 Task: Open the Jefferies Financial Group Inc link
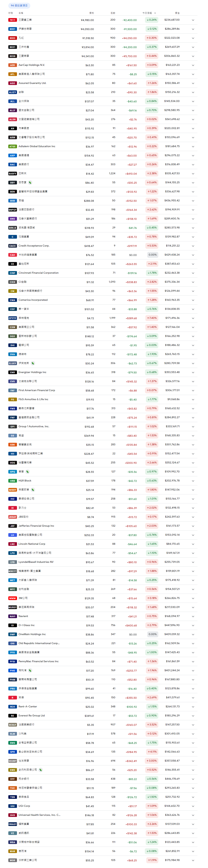[36, 526]
